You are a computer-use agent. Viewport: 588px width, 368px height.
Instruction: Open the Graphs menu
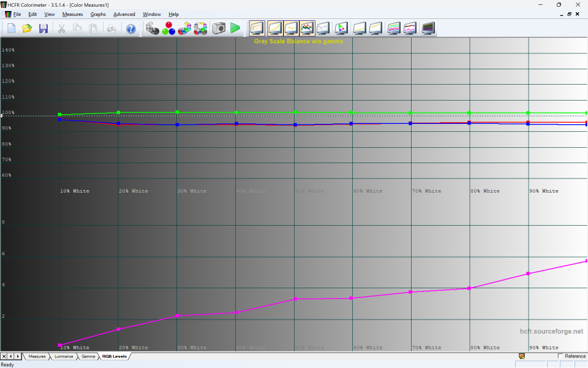point(98,14)
